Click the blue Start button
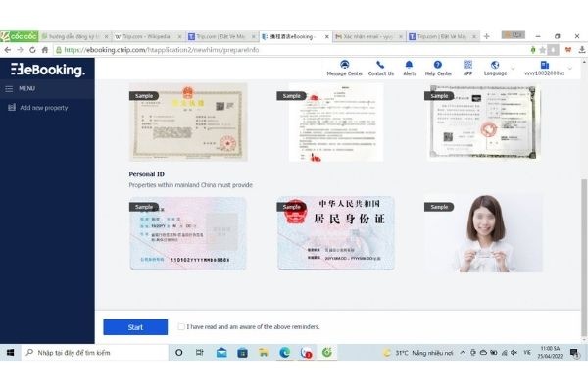588x392 pixels. pos(135,327)
